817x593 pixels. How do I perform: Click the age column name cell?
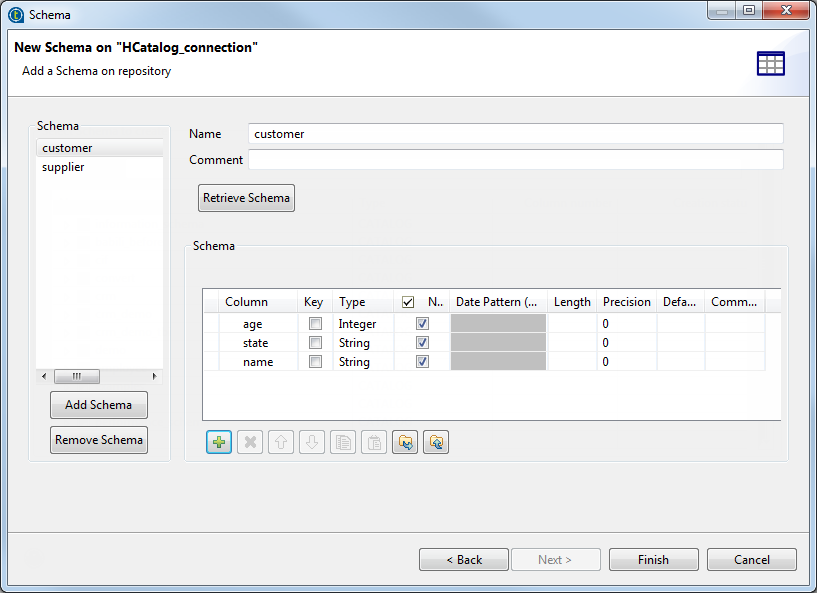(x=258, y=324)
